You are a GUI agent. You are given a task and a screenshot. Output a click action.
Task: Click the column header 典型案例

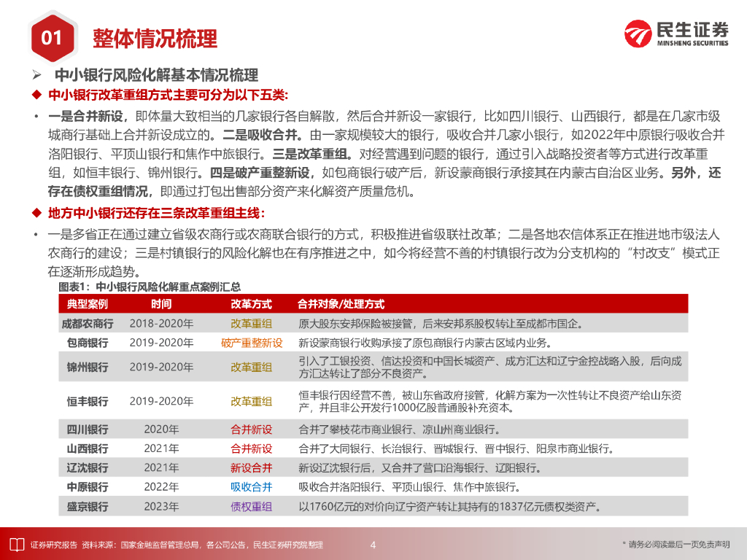[x=88, y=304]
